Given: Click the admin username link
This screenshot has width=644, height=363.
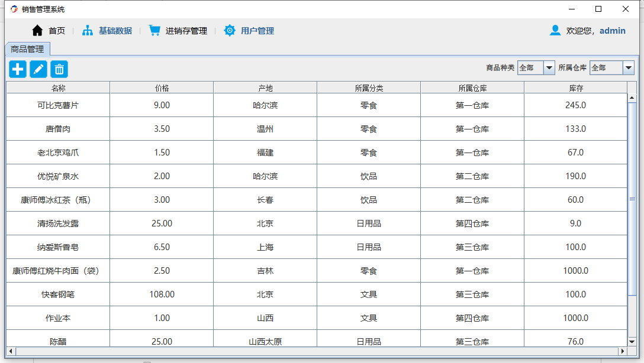Looking at the screenshot, I should click(613, 31).
